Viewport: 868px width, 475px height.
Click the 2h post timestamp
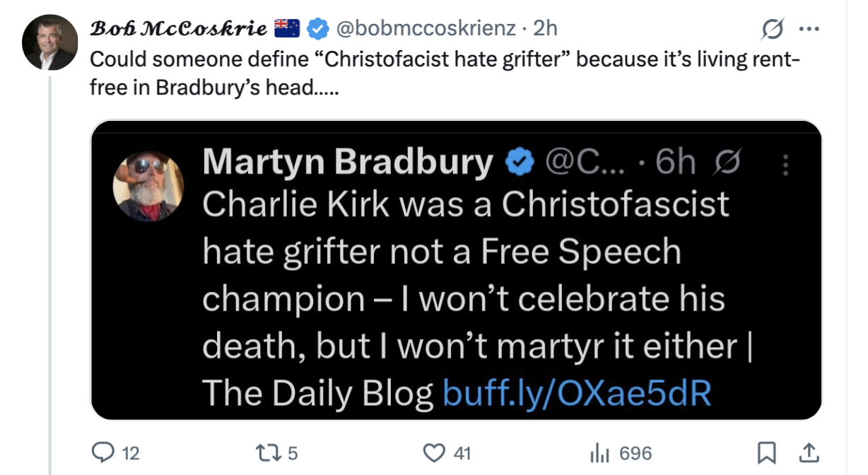point(545,28)
